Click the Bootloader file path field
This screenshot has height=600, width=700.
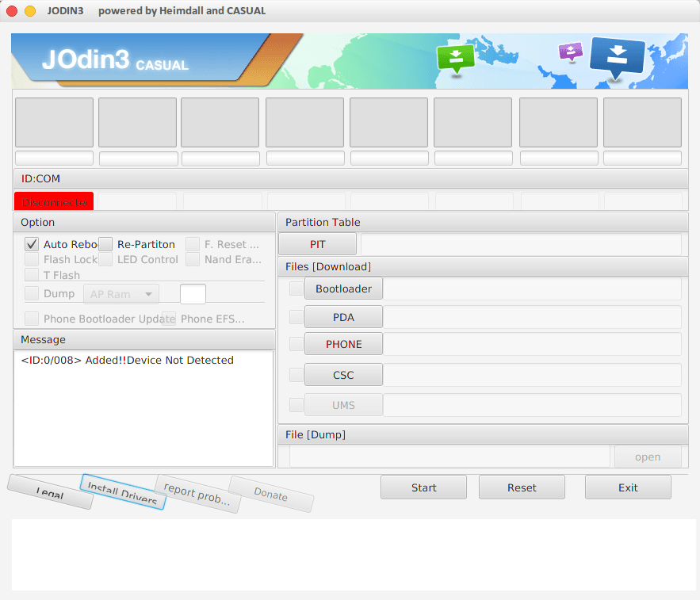click(x=532, y=289)
